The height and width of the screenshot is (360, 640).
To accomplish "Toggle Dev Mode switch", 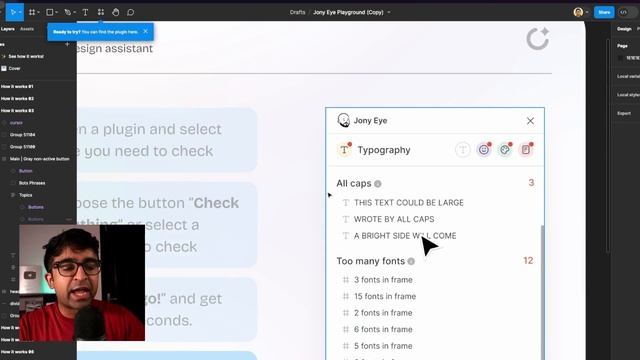I will pyautogui.click(x=627, y=12).
